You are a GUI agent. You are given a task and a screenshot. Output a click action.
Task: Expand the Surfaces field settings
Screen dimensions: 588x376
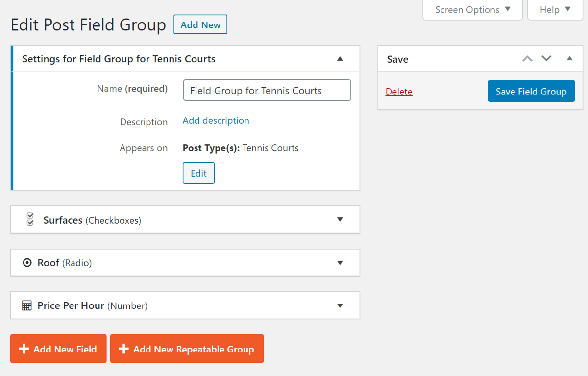tap(340, 220)
